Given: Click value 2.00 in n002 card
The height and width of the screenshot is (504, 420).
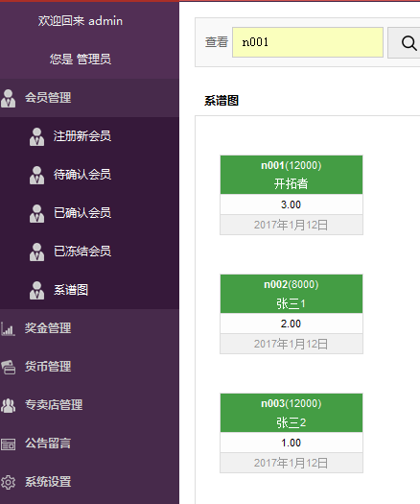Looking at the screenshot, I should [x=292, y=324].
